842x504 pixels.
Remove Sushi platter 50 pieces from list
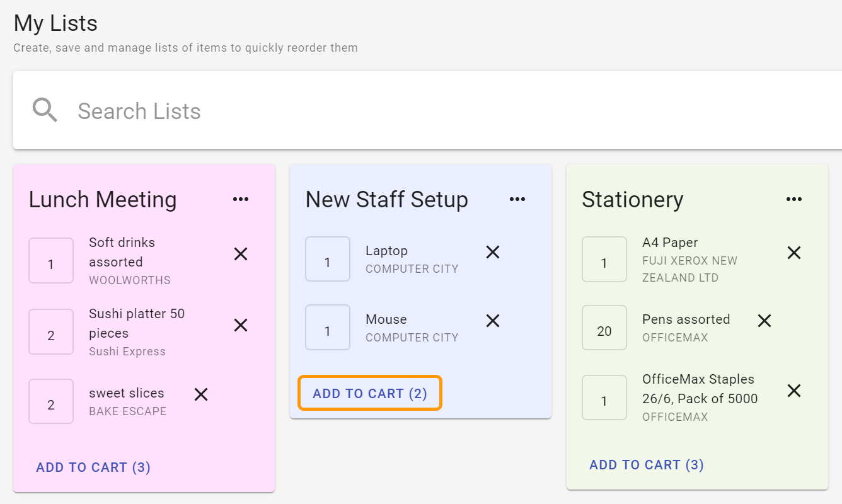click(240, 325)
